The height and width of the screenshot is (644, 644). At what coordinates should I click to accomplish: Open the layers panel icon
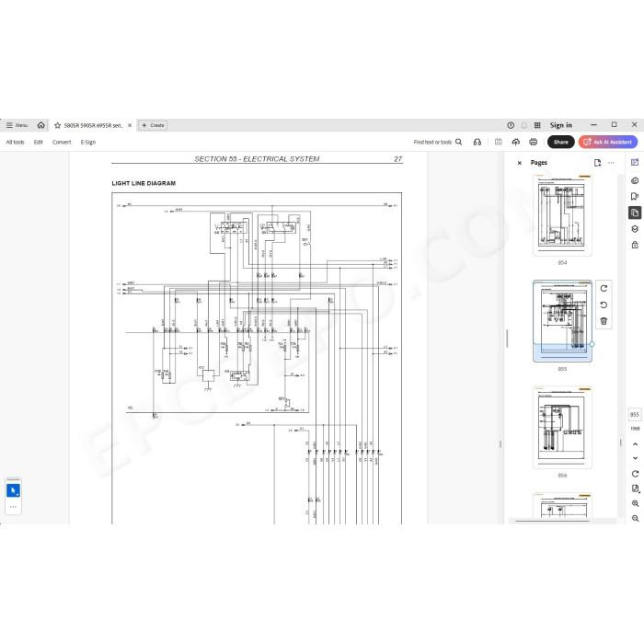(635, 229)
